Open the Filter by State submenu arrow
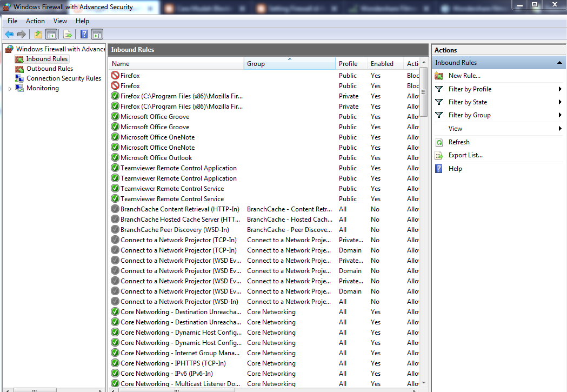 [560, 102]
